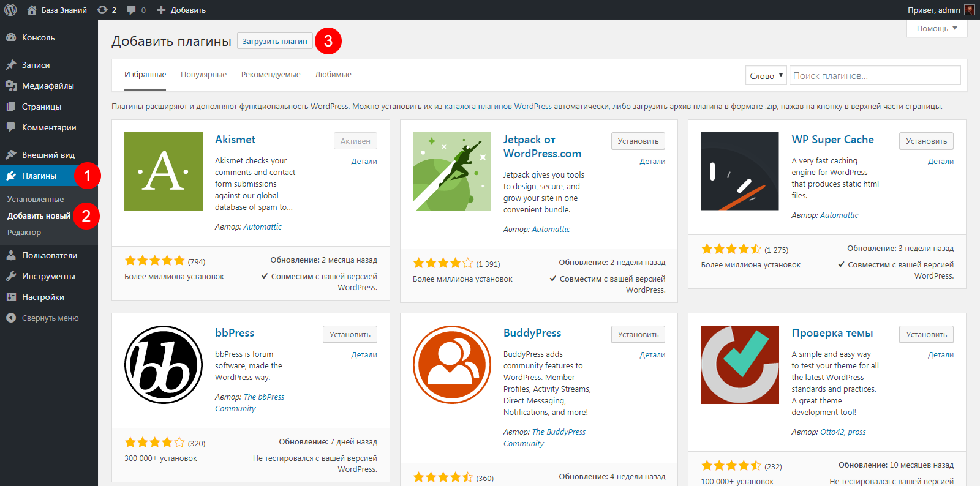Install BuddyPress with its Установить button
Image resolution: width=980 pixels, height=486 pixels.
[x=638, y=334]
